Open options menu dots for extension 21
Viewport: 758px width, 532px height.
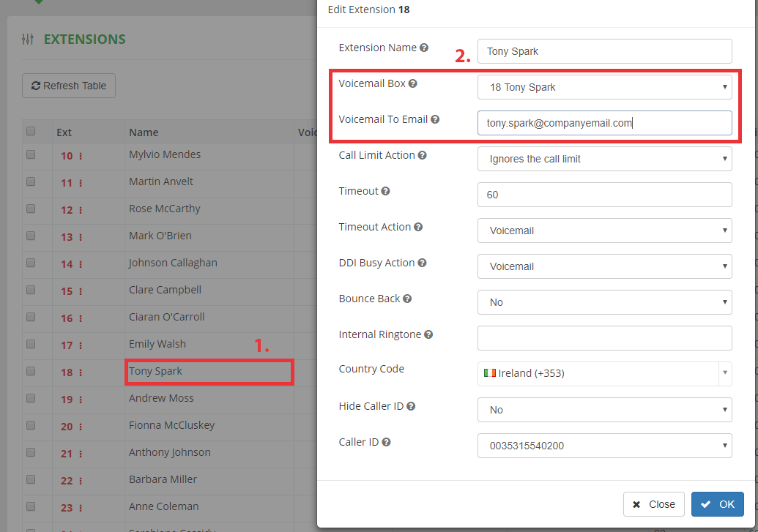81,454
